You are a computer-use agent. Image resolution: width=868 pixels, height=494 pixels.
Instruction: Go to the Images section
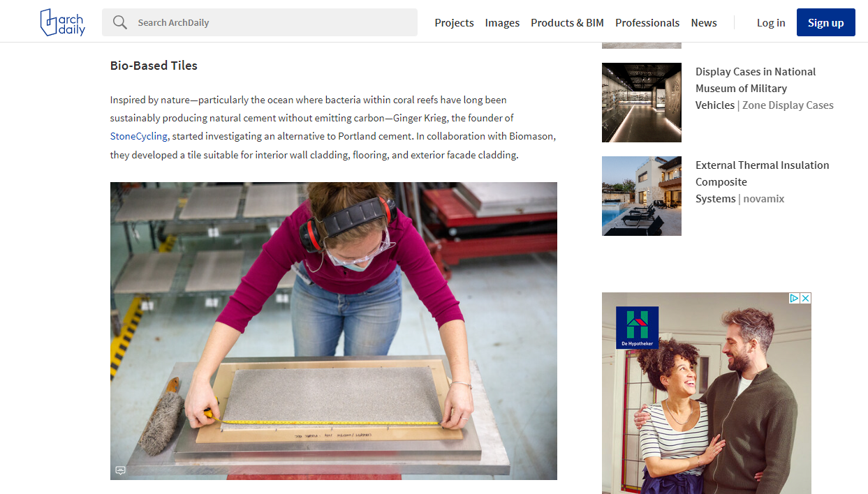502,22
